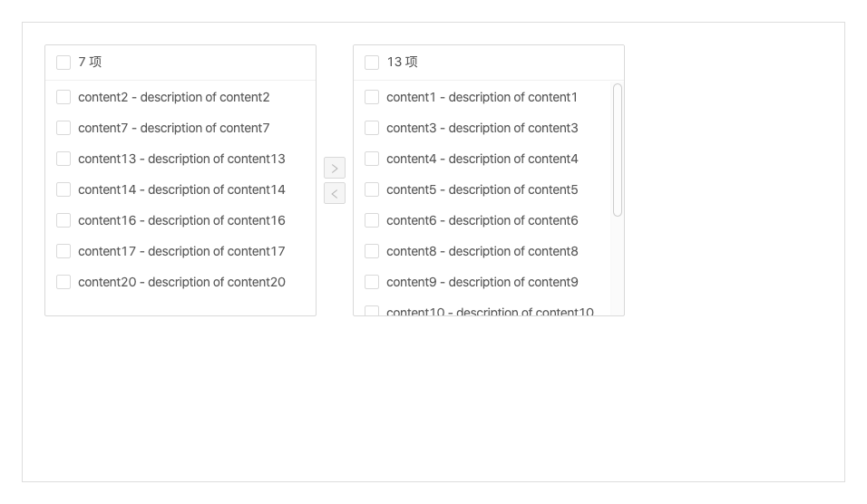Choose the 'content5 - description of content5' item
The width and height of the screenshot is (867, 504).
pyautogui.click(x=482, y=189)
